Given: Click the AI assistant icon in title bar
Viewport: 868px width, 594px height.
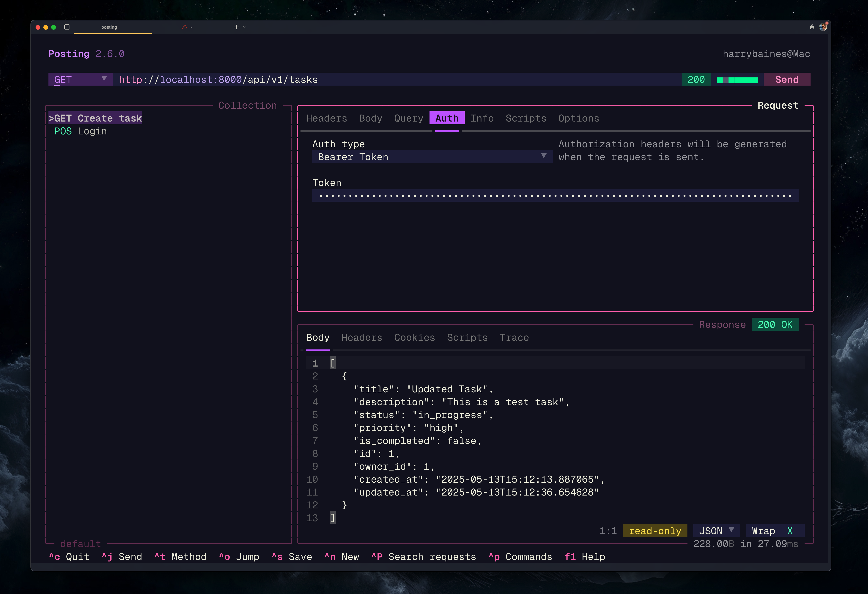Looking at the screenshot, I should coord(812,27).
